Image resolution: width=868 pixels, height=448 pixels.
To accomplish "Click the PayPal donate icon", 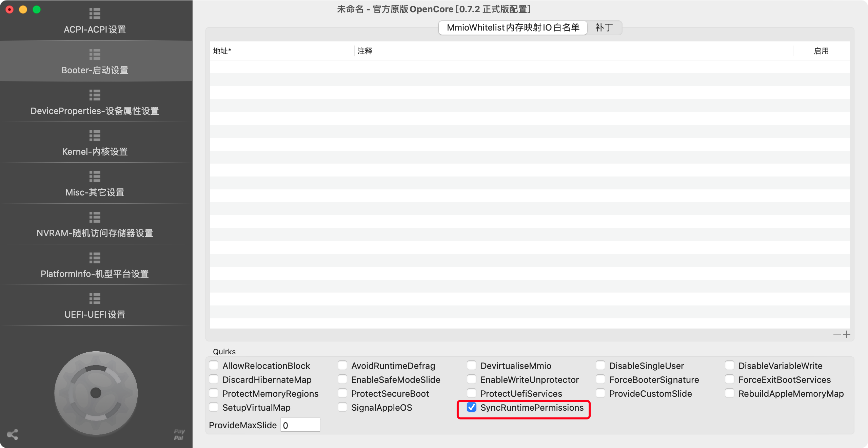I will point(179,434).
